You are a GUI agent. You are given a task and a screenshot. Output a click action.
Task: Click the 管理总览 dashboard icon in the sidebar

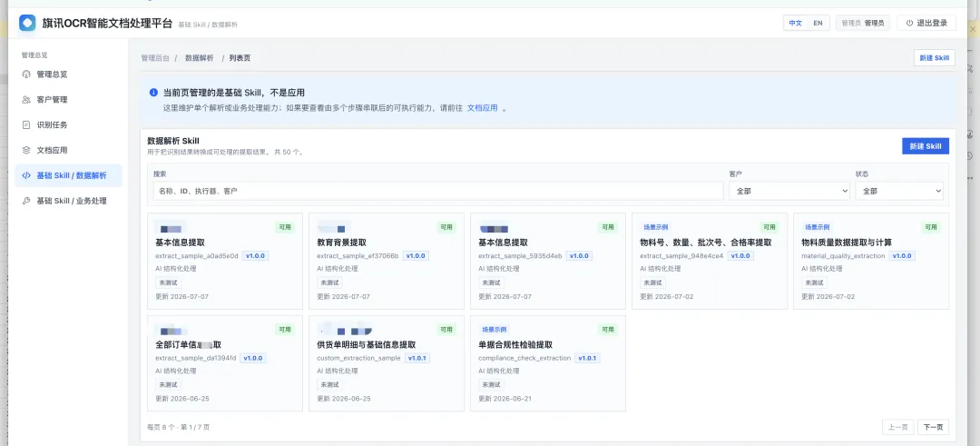26,74
